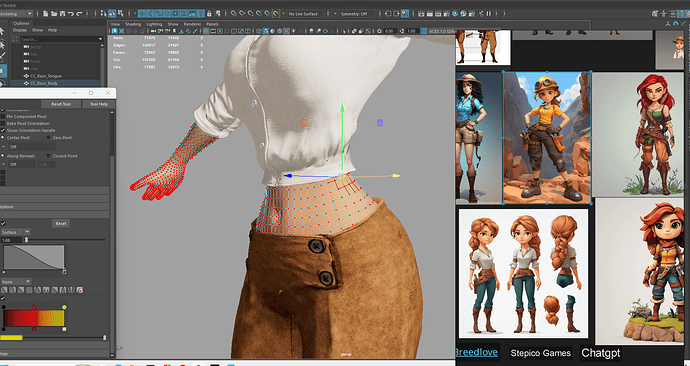Click the Reset Tool button
The height and width of the screenshot is (366, 690).
(61, 104)
